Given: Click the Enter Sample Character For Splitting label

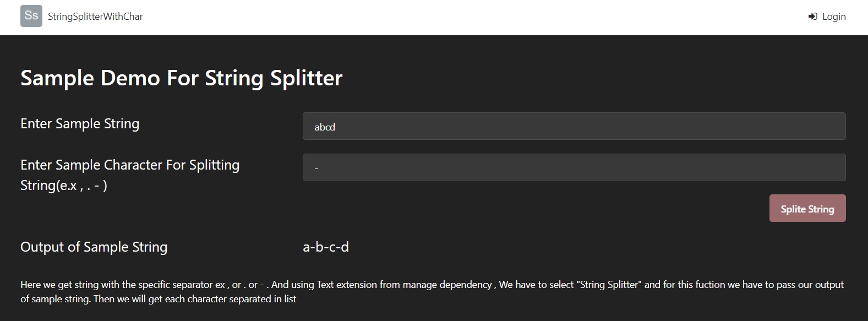Looking at the screenshot, I should pos(130,165).
